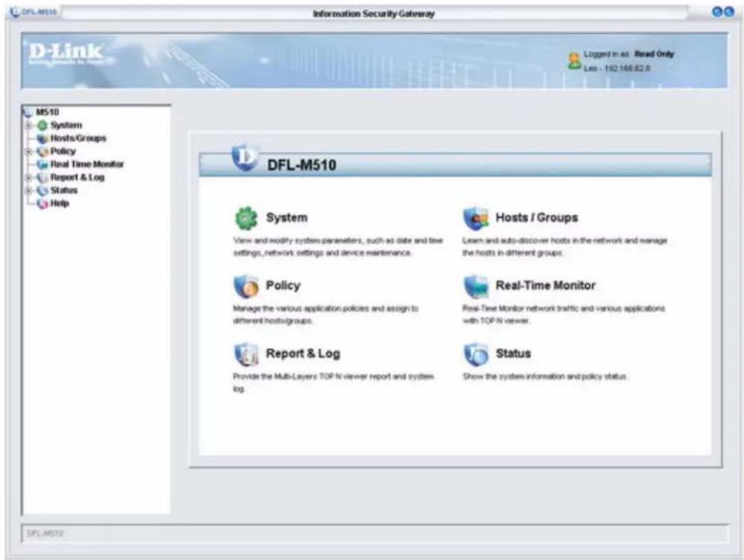The height and width of the screenshot is (560, 744).
Task: Click the Real-Time Monitor icon in main panel
Action: click(x=476, y=286)
